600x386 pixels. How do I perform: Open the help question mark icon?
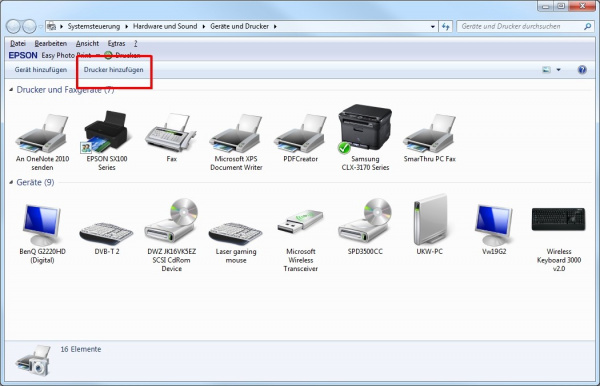582,70
